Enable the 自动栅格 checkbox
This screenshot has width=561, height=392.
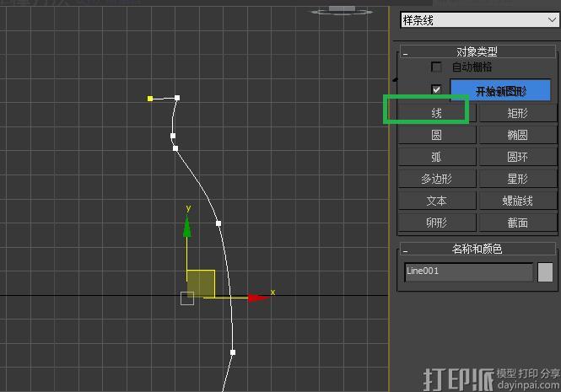pyautogui.click(x=436, y=67)
